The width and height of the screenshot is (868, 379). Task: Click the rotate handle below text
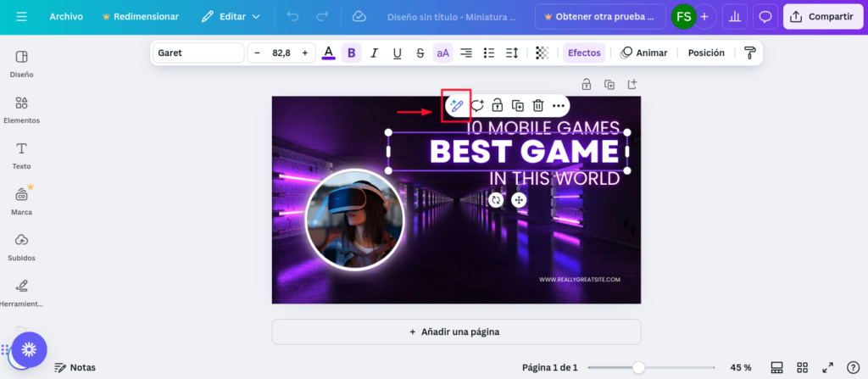pyautogui.click(x=496, y=200)
